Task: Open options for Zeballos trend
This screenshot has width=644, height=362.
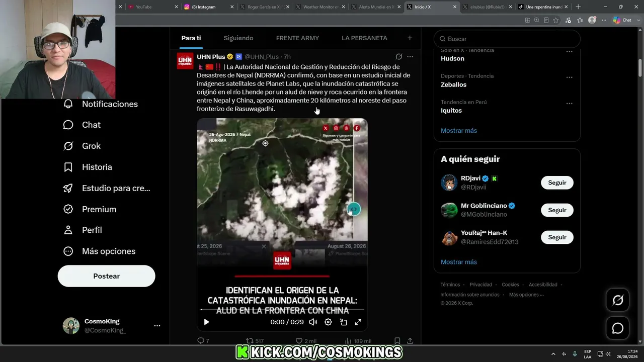Action: pos(570,77)
